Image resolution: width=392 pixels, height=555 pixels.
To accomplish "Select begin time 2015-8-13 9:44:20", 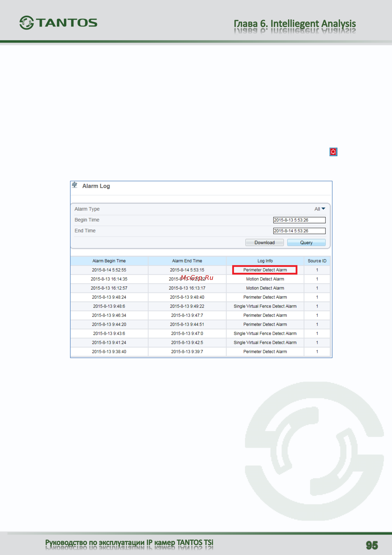I will pos(109,324).
